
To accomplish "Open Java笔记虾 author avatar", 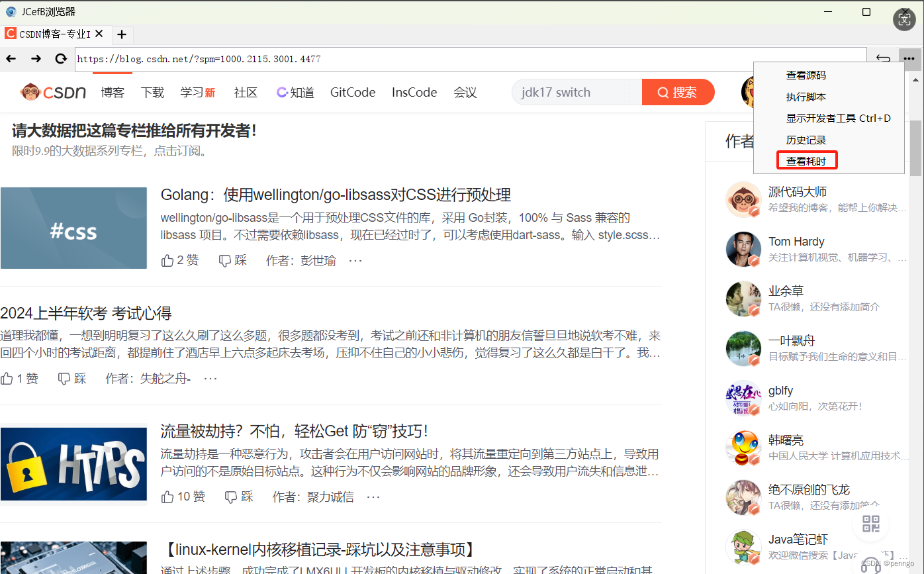I will (x=743, y=547).
